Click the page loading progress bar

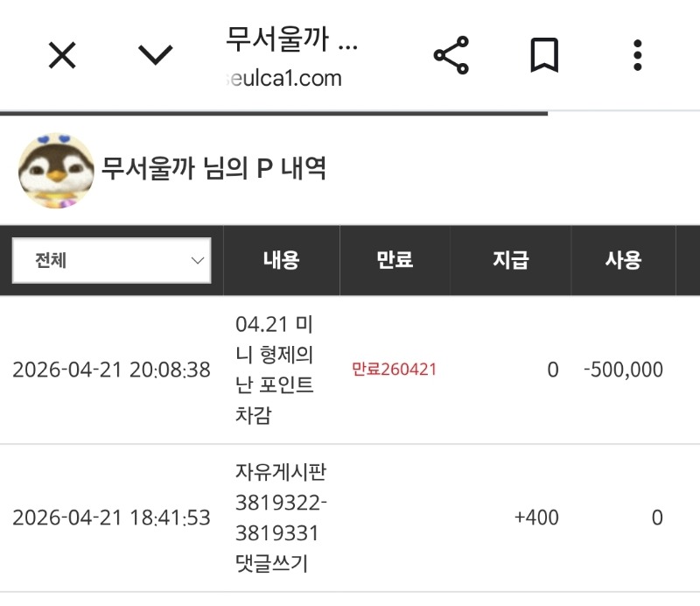click(274, 113)
